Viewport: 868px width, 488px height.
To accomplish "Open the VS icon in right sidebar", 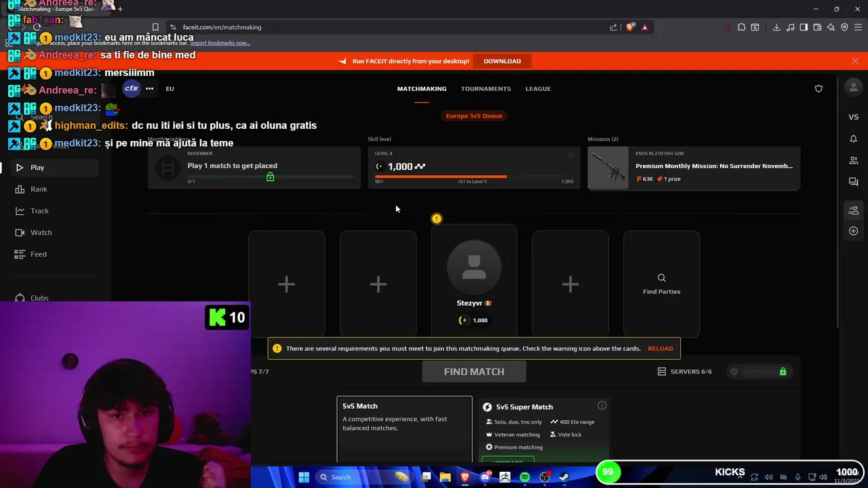I will pyautogui.click(x=853, y=117).
